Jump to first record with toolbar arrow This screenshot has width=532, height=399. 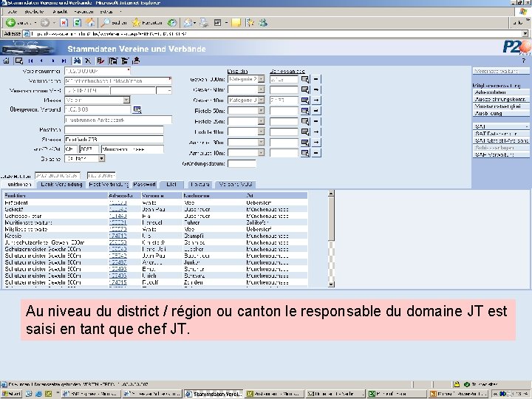point(30,61)
